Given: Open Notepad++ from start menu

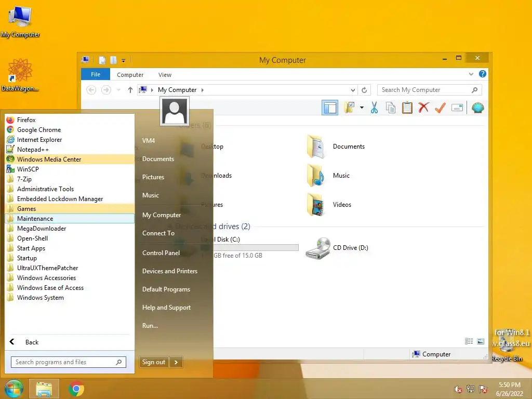Looking at the screenshot, I should click(x=70, y=149).
